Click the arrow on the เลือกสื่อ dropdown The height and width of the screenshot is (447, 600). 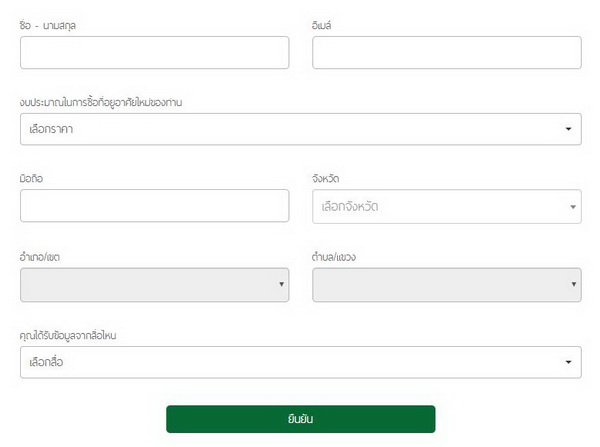[x=568, y=362]
